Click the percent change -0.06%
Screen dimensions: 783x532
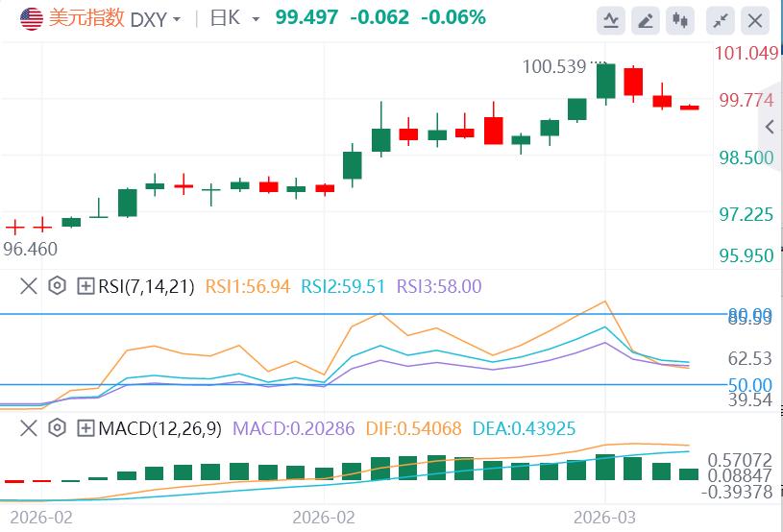[x=453, y=18]
